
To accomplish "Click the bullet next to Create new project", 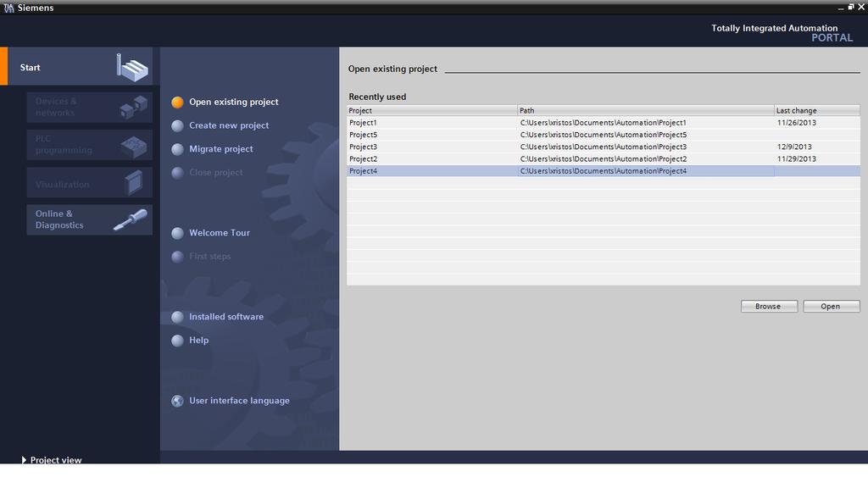I will 177,126.
